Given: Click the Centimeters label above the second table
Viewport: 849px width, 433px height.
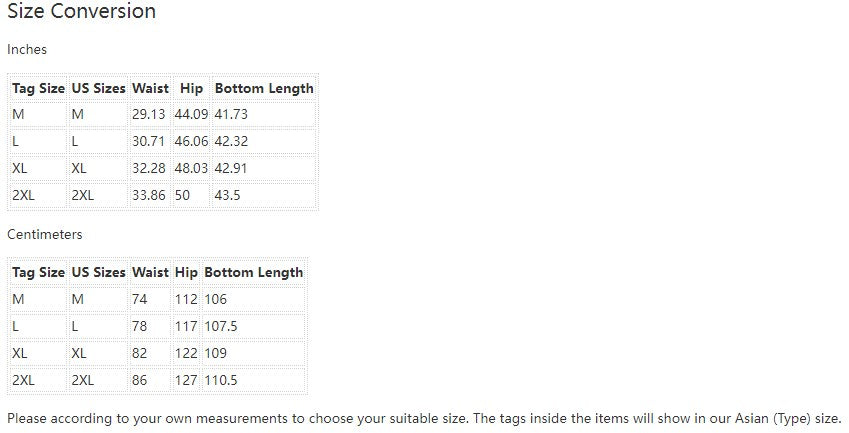Looking at the screenshot, I should 45,234.
